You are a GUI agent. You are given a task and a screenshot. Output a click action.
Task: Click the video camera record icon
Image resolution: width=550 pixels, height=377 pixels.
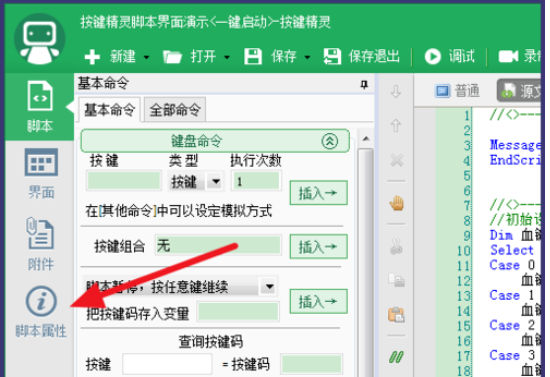(508, 56)
